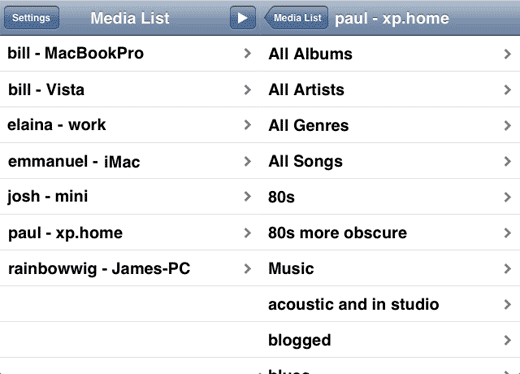The image size is (520, 374).
Task: Go back using Media List button
Action: point(296,18)
